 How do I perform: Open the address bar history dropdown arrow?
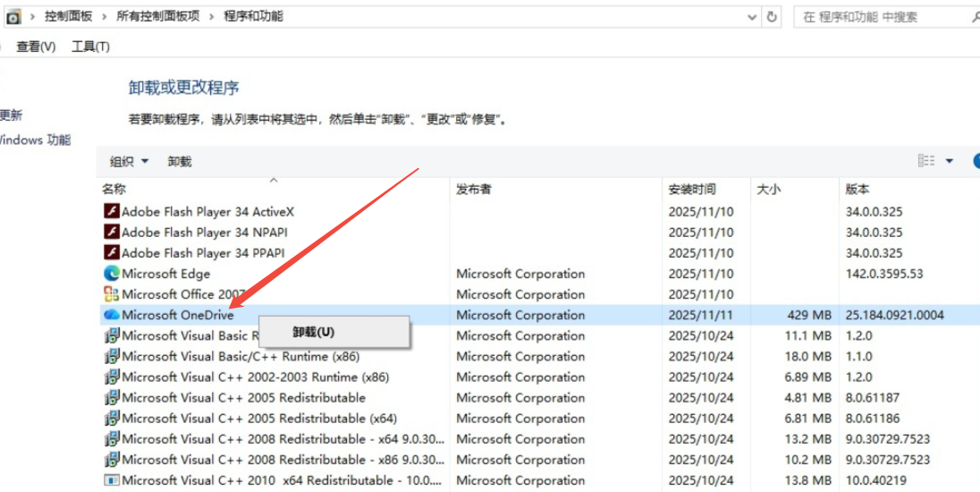tap(751, 17)
